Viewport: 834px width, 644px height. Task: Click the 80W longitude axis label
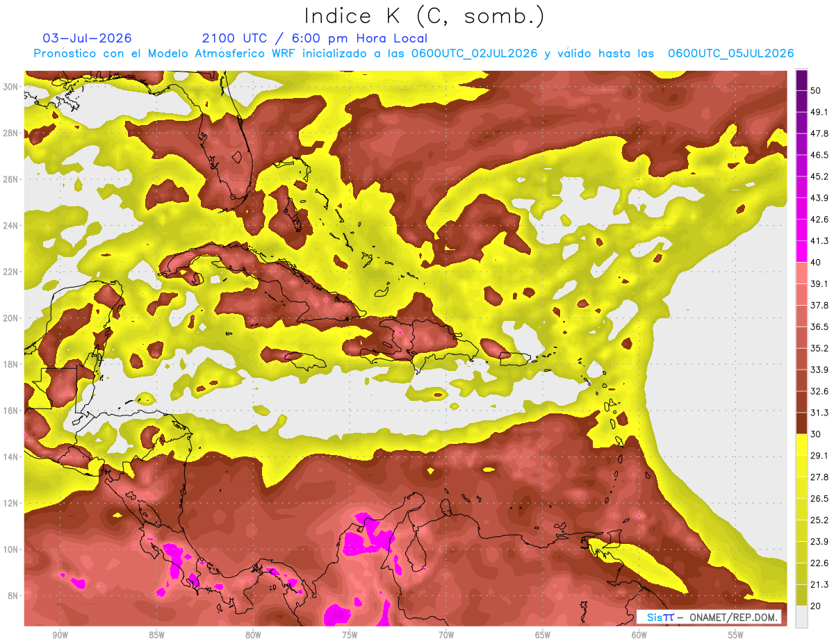tap(253, 635)
